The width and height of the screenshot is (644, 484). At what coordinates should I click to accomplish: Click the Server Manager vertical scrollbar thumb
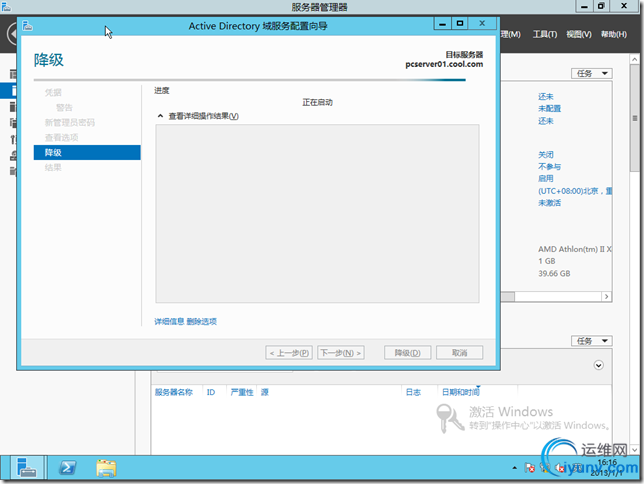click(x=635, y=118)
